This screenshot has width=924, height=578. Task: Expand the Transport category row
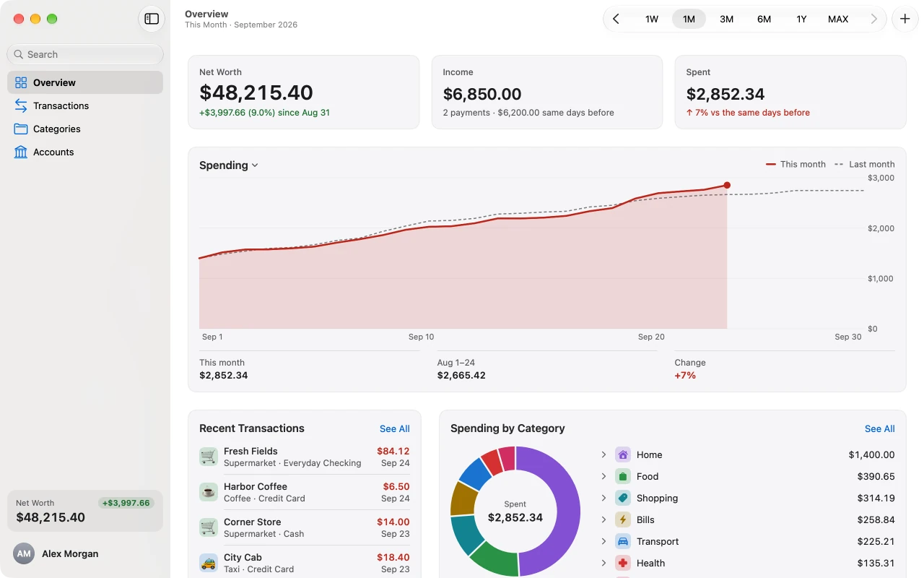603,541
